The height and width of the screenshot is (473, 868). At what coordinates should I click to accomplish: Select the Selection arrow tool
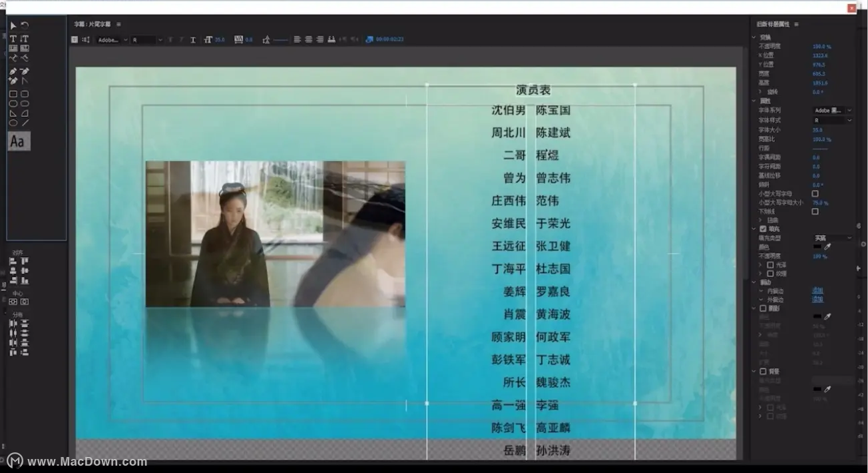click(13, 26)
